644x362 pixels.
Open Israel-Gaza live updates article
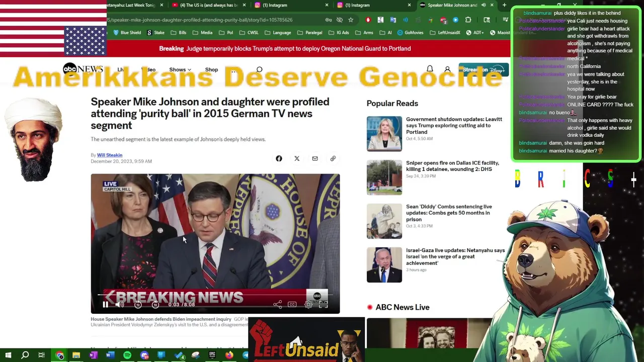click(x=455, y=256)
